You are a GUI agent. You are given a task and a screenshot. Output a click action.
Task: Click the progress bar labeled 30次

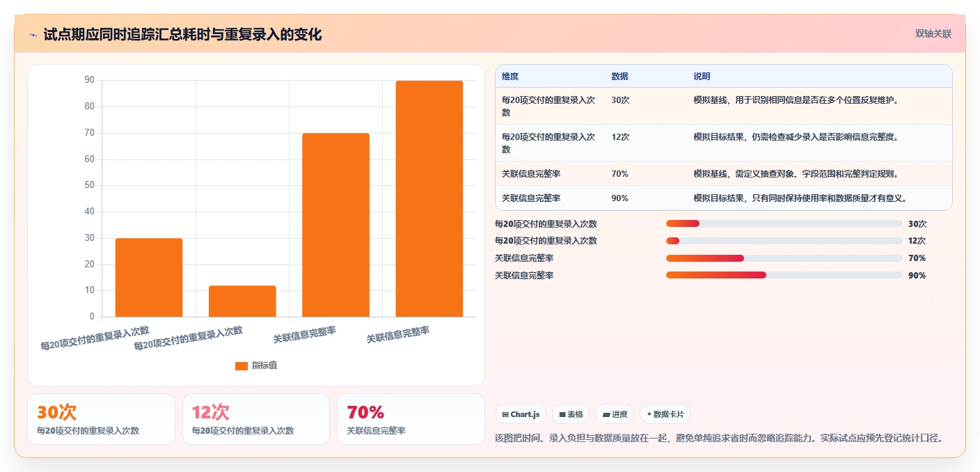coord(784,223)
